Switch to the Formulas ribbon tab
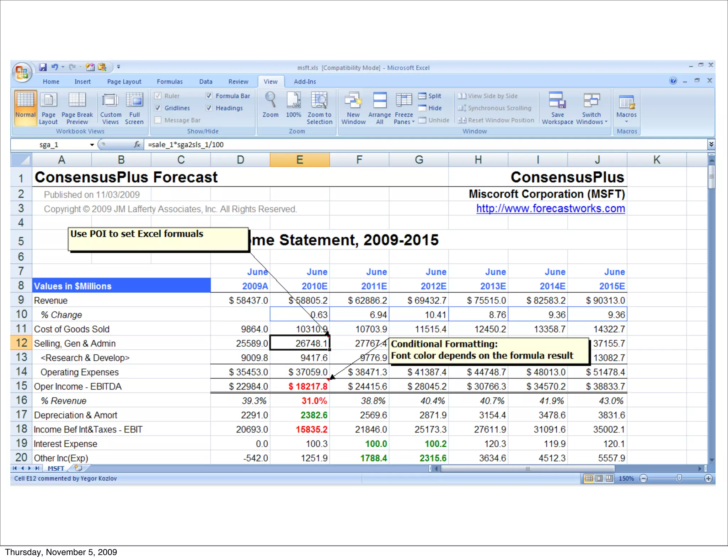The image size is (728, 560). [170, 82]
